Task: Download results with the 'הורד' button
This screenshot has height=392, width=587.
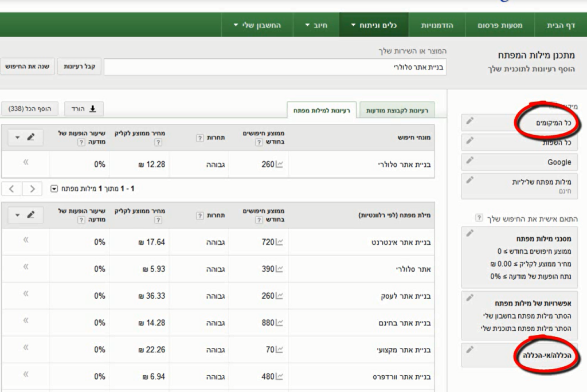Action: (x=84, y=109)
